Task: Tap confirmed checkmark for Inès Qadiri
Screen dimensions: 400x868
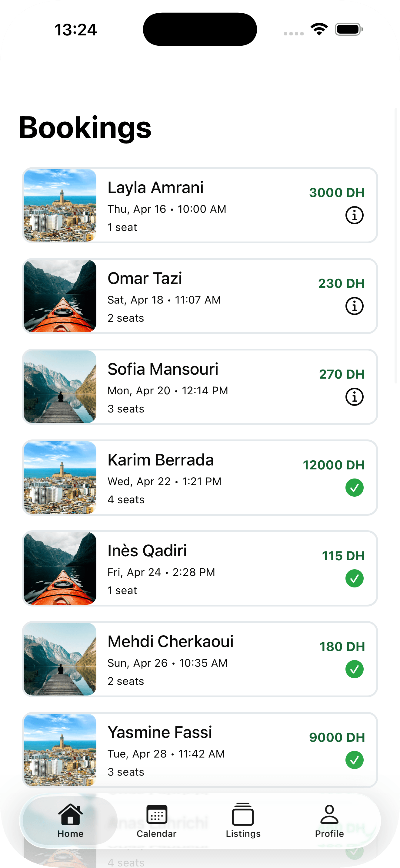Action: tap(354, 579)
